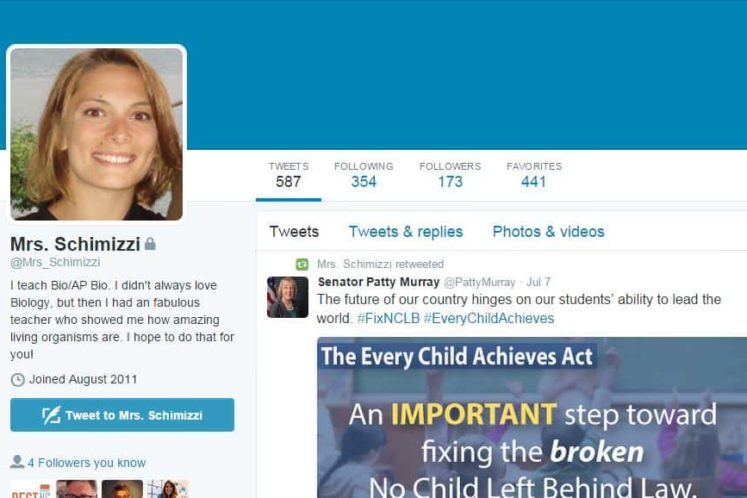Viewport: 747px width, 498px height.
Task: Click the person icon beside Followers you know
Action: click(17, 462)
